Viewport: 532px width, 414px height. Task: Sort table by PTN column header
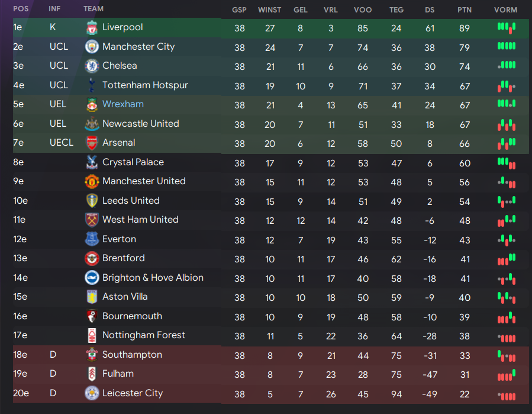464,10
